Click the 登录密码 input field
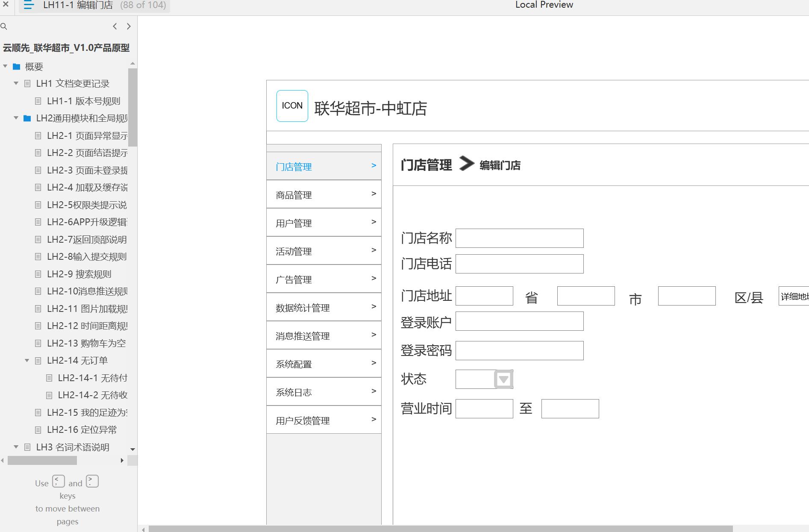The height and width of the screenshot is (532, 809). (x=520, y=351)
